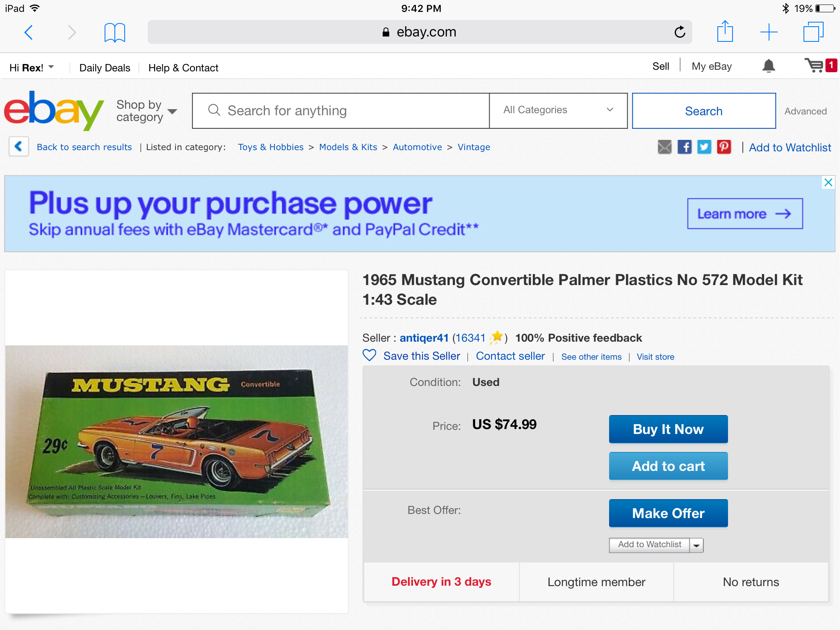Click the Make Offer button
Screen dimensions: 840x630
(668, 513)
